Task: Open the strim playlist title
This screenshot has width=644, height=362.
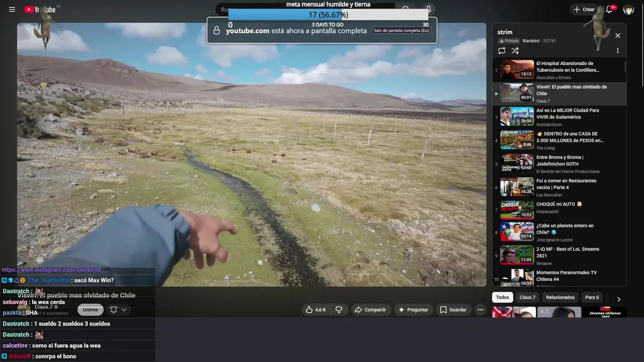Action: pyautogui.click(x=505, y=32)
